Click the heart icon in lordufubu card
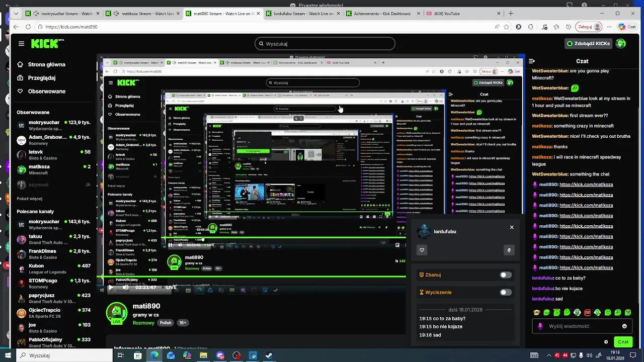Screen dimensions: 644x362 click(x=422, y=250)
